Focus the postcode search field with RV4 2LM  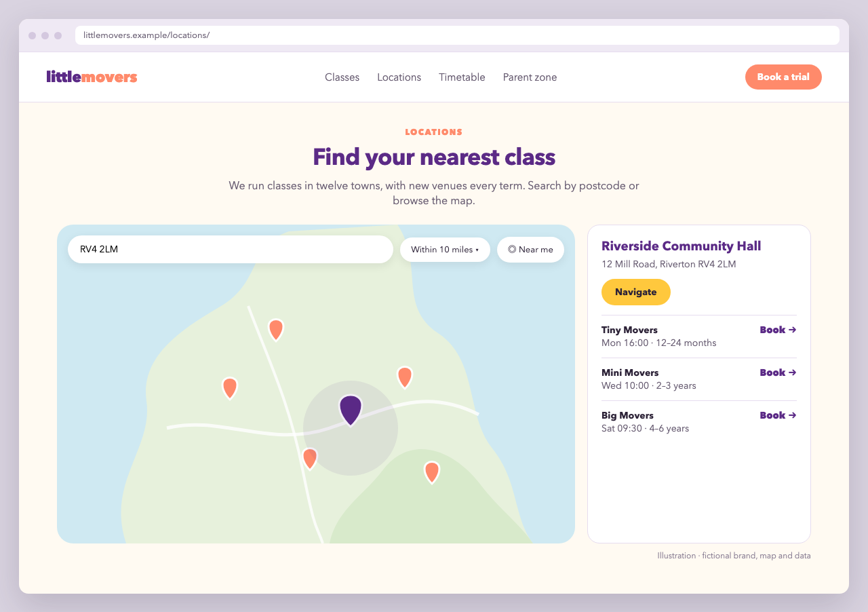[231, 249]
